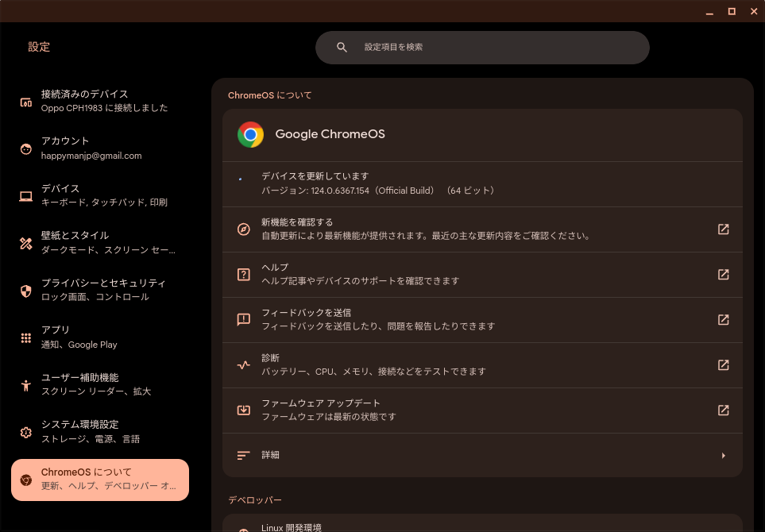Click デバイスを更新しています status text
765x532 pixels.
tap(315, 176)
